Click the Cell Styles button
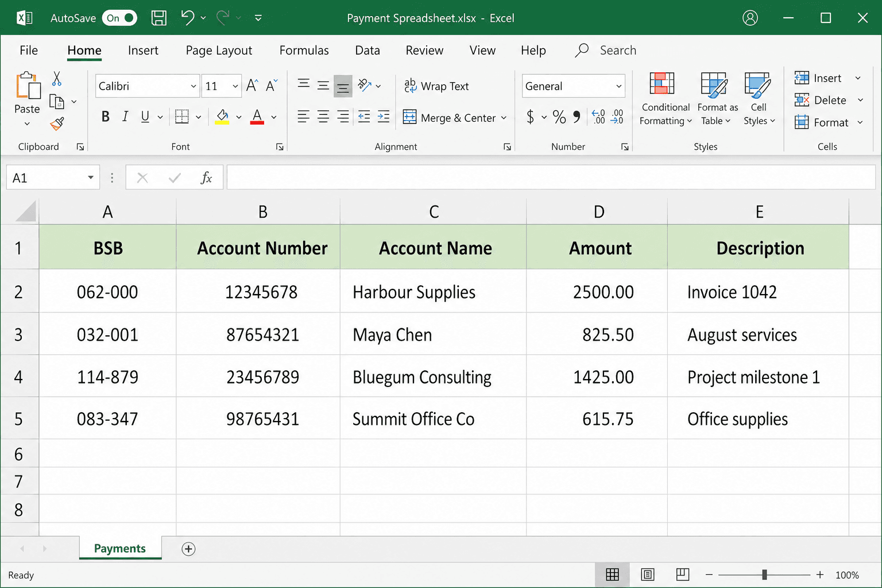Screen dimensions: 882x588 point(759,99)
